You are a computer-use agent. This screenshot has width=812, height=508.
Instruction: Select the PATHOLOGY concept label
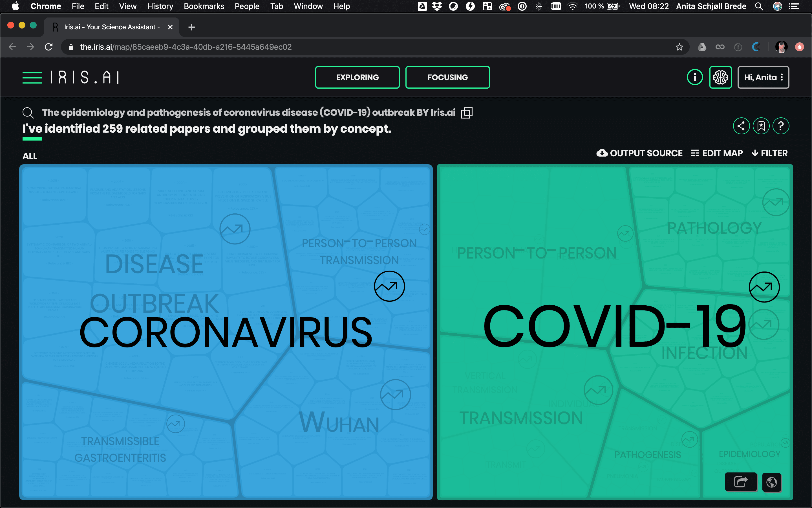point(714,228)
